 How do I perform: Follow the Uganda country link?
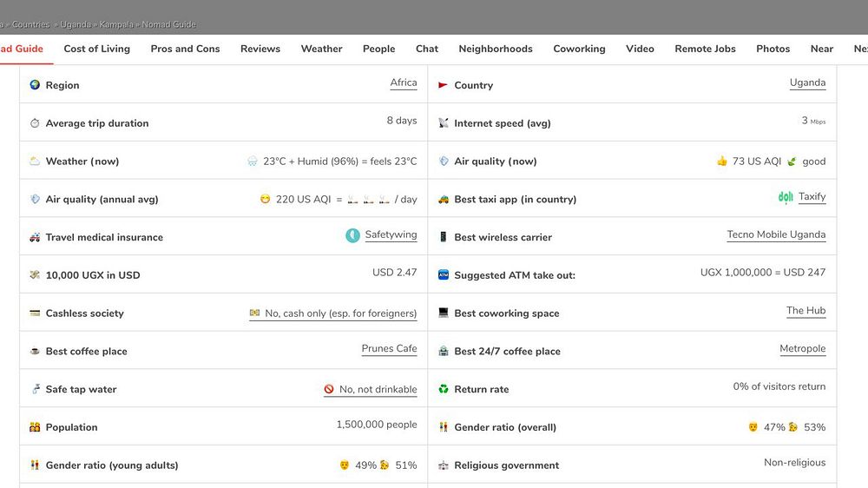(807, 83)
